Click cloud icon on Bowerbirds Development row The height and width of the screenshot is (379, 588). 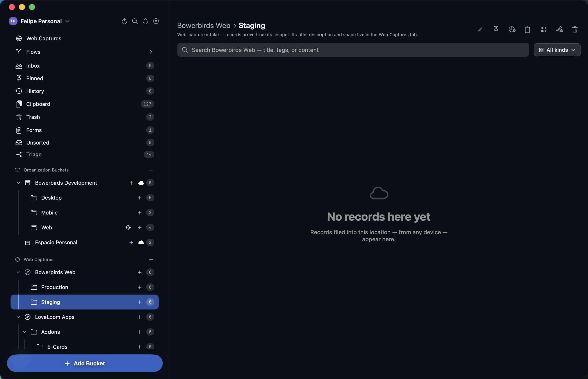141,183
